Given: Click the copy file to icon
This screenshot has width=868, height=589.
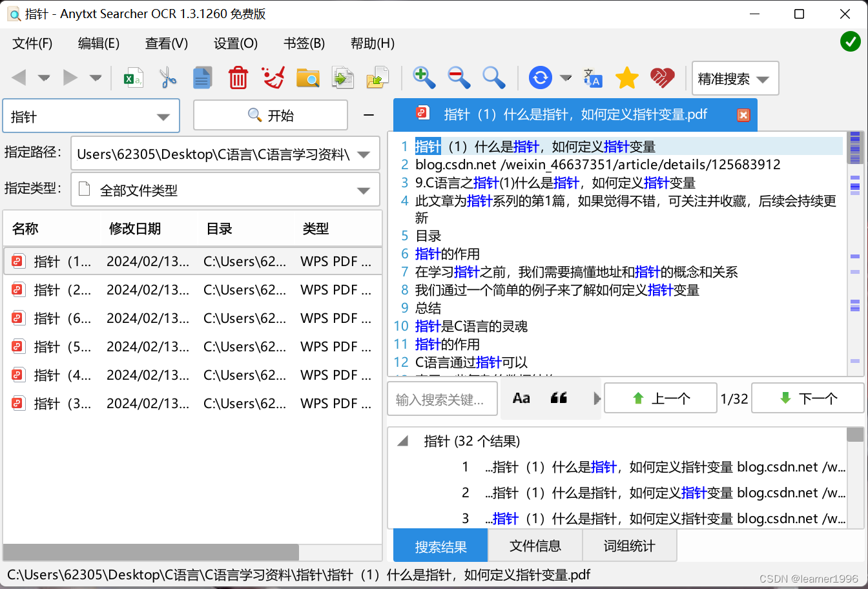Looking at the screenshot, I should click(343, 78).
